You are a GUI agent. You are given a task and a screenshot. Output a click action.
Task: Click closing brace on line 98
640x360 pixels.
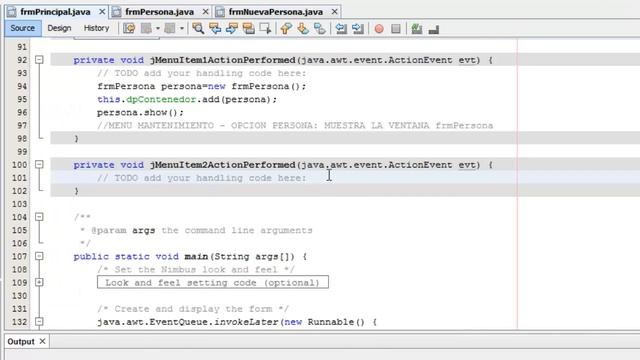tap(76, 139)
